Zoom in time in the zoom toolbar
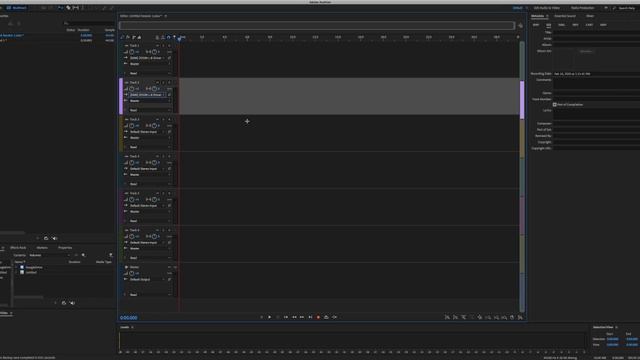 click(464, 317)
